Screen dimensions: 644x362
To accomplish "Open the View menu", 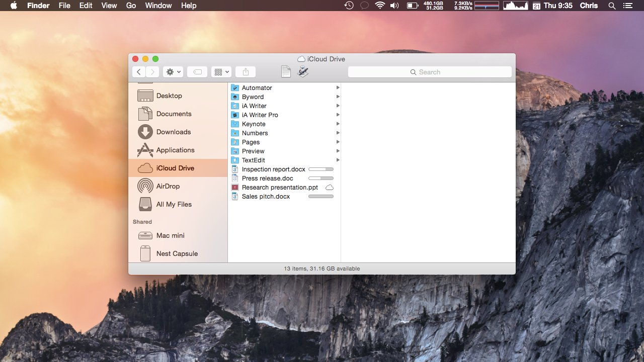I will click(109, 6).
